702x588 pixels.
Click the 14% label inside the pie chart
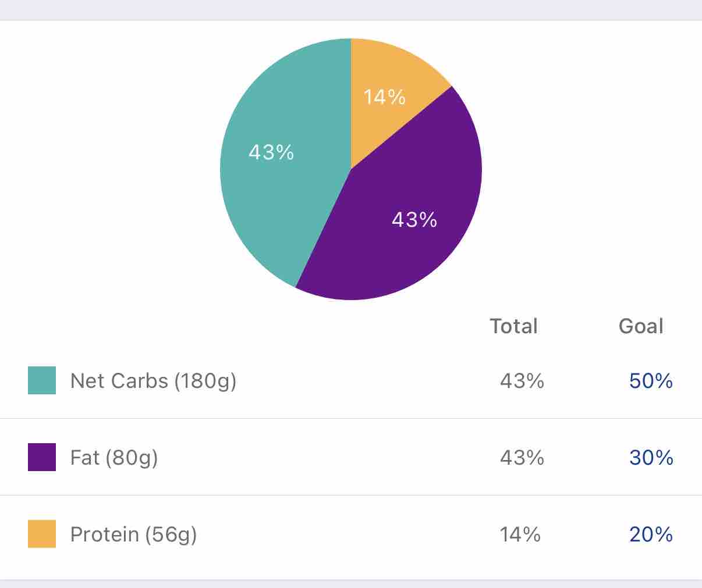point(384,97)
